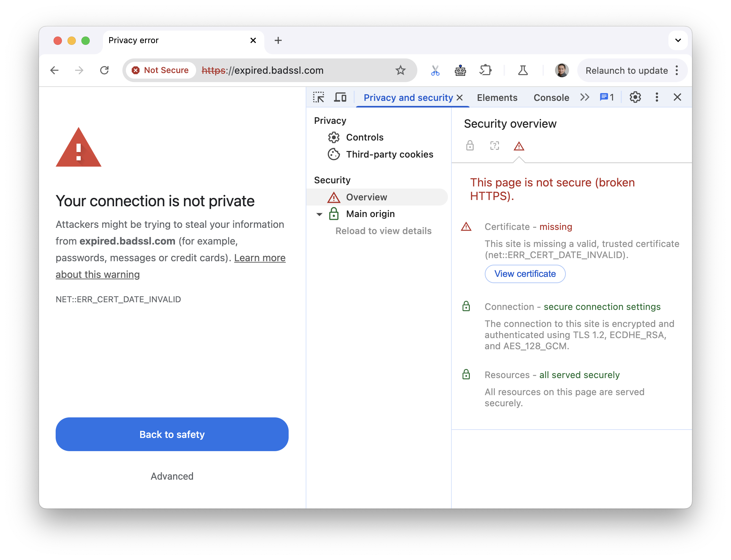Click the selector/inspect icon in DevTools
Viewport: 731px width, 560px height.
click(320, 97)
